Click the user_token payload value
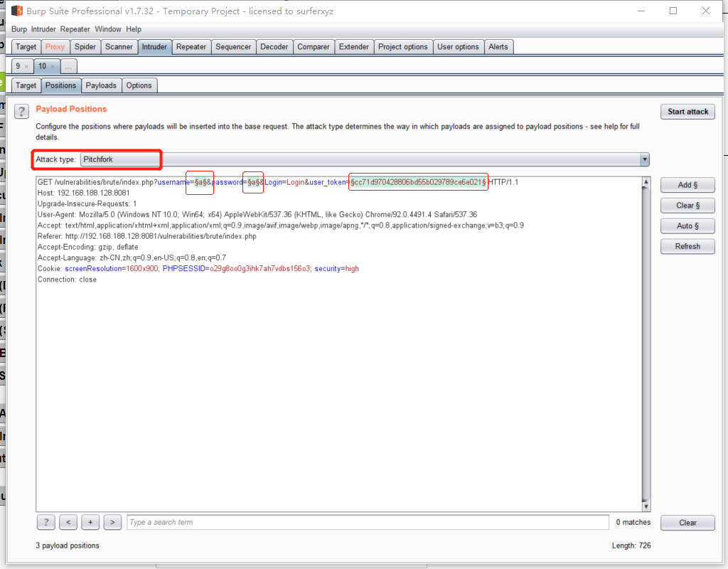 click(418, 182)
